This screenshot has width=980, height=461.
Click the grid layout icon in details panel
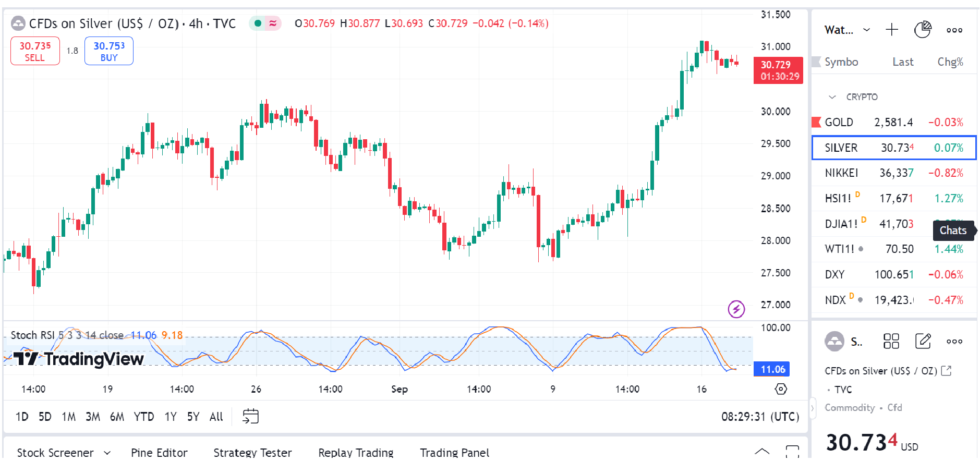[x=891, y=342]
